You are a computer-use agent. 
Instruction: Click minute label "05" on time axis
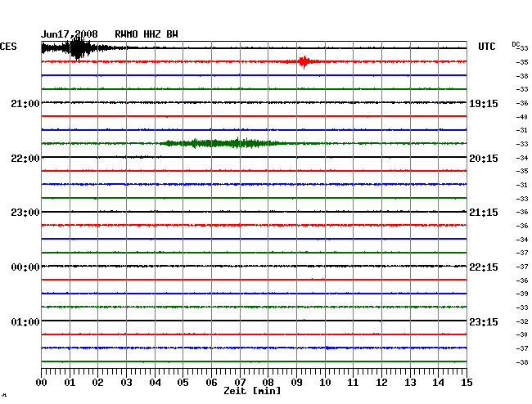pyautogui.click(x=183, y=382)
